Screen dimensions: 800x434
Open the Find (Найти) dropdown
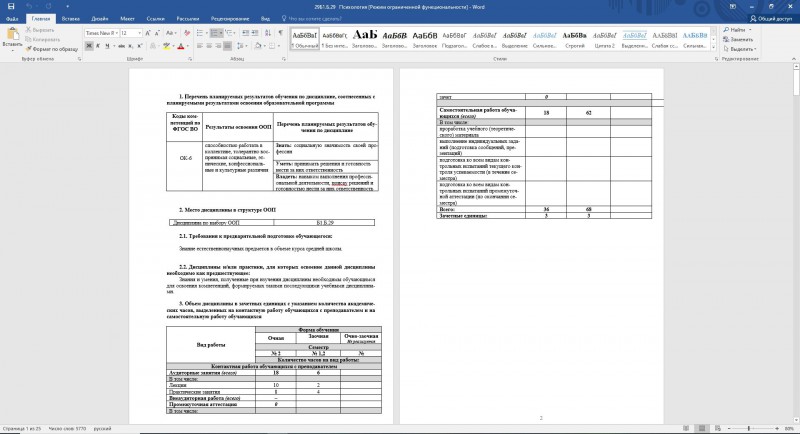coord(751,30)
